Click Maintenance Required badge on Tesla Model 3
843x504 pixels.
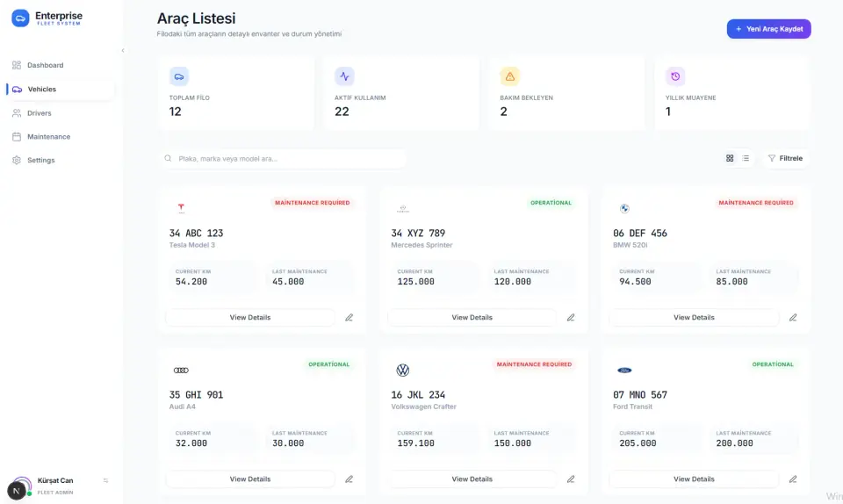coord(313,203)
